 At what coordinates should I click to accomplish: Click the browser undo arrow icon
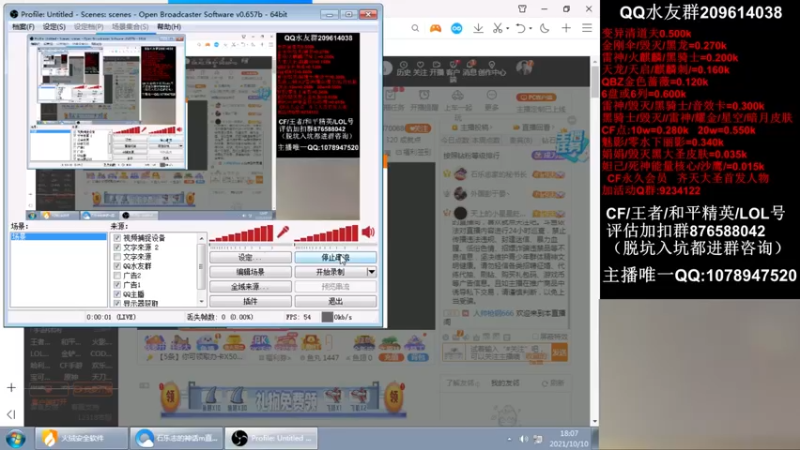[x=520, y=29]
